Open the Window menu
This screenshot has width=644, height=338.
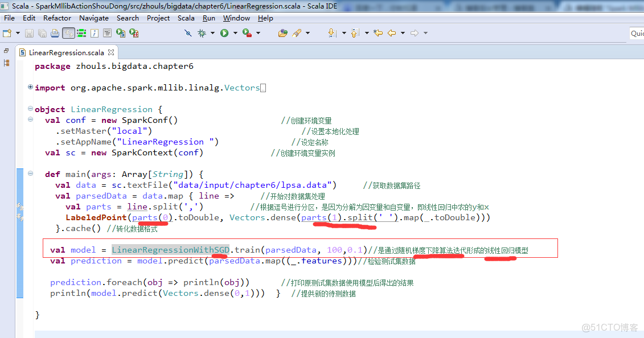[x=236, y=18]
